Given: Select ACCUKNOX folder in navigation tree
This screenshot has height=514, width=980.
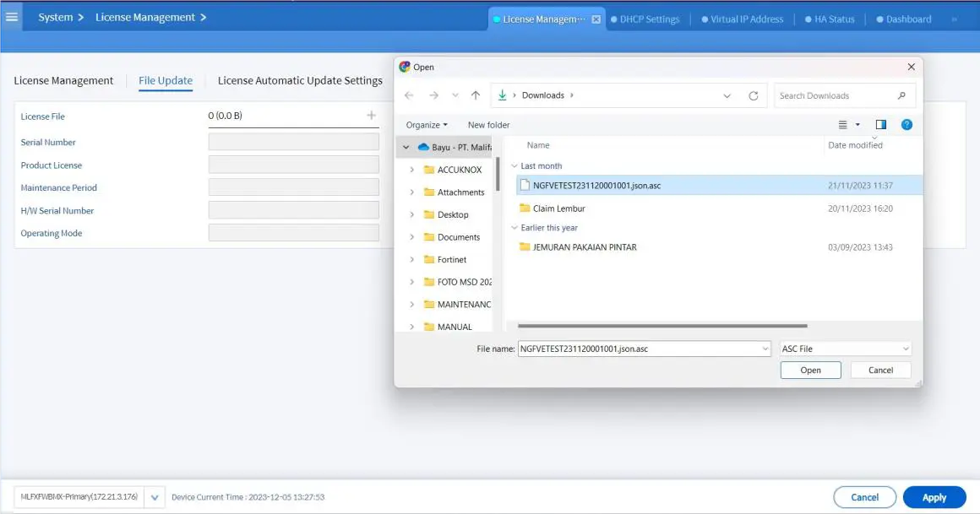Looking at the screenshot, I should point(453,170).
